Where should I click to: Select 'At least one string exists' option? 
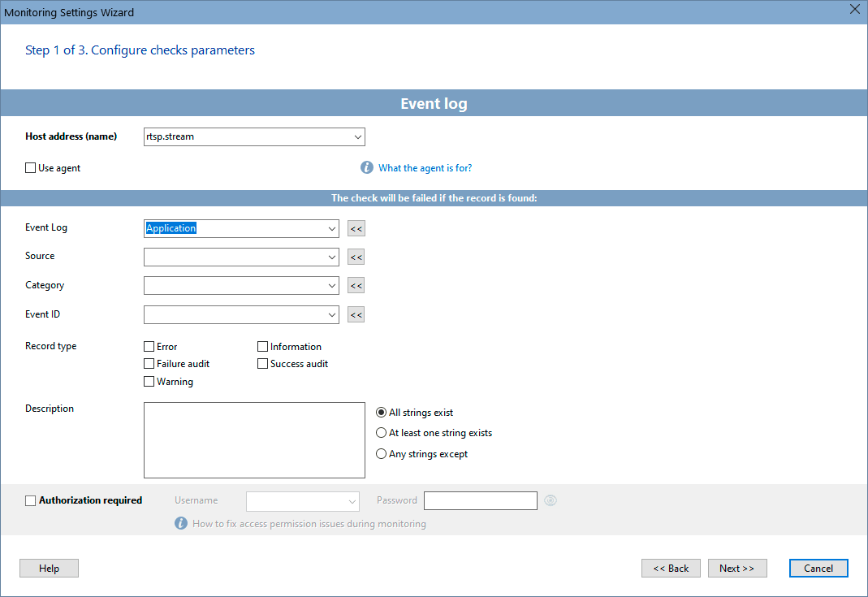click(x=382, y=433)
